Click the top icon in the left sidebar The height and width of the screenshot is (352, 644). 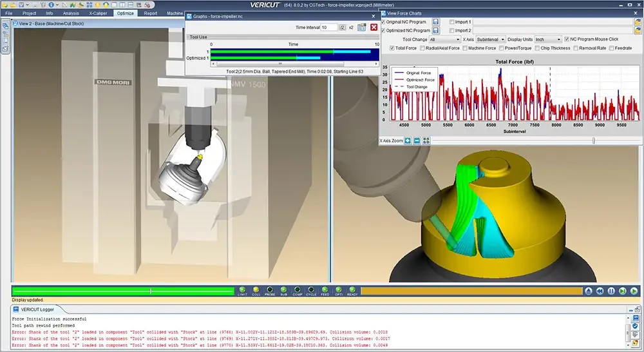click(x=5, y=26)
